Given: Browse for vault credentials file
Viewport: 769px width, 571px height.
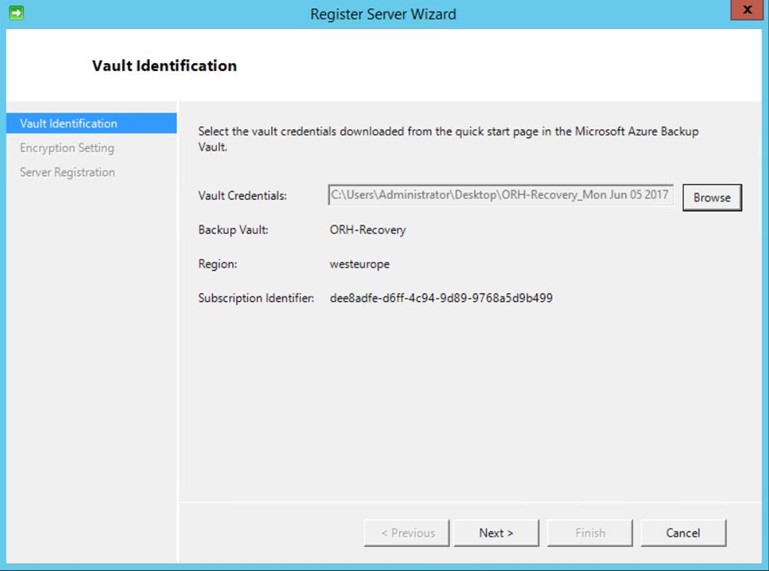Looking at the screenshot, I should tap(712, 198).
